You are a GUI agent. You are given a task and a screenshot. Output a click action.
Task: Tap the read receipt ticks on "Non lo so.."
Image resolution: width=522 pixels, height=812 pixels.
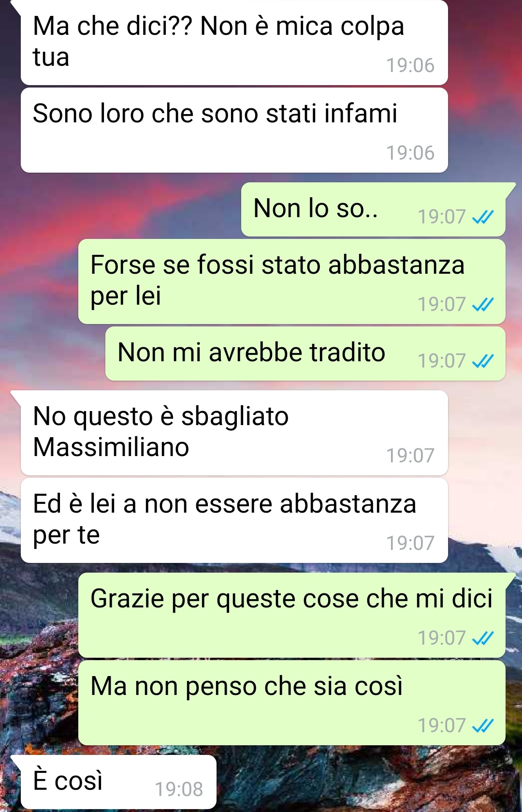click(x=483, y=217)
